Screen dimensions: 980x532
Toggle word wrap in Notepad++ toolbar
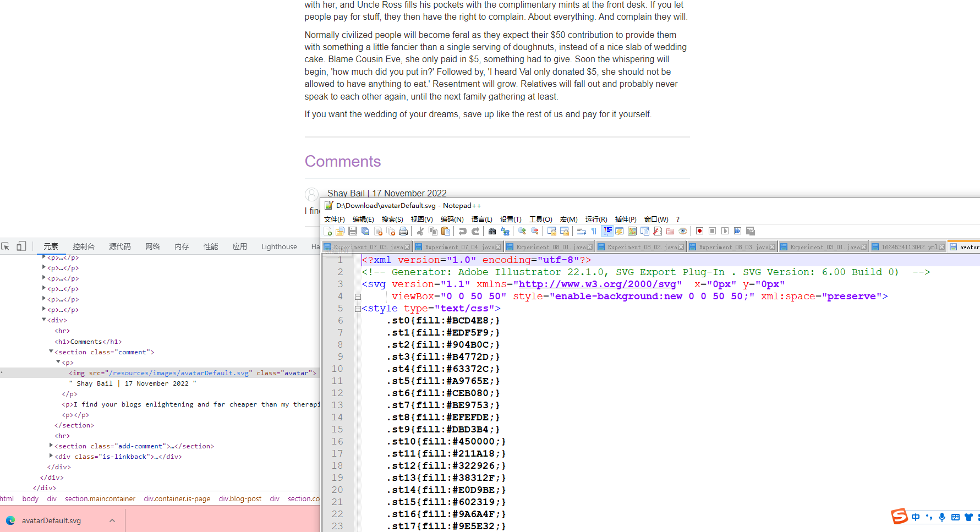pyautogui.click(x=582, y=231)
